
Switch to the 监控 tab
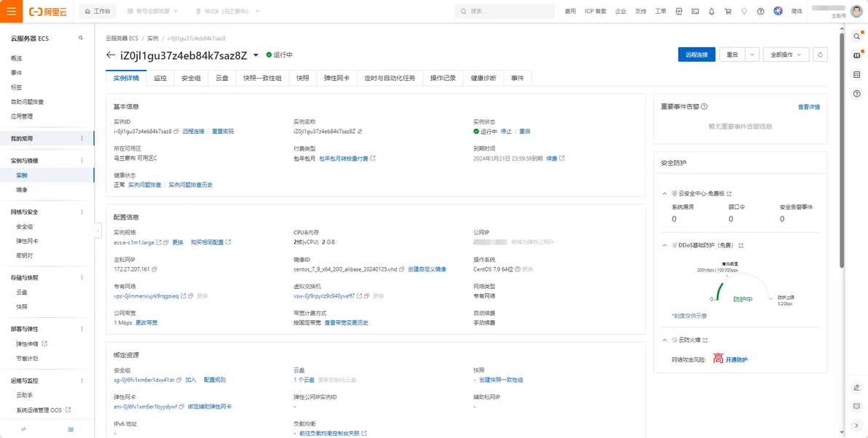coord(160,78)
